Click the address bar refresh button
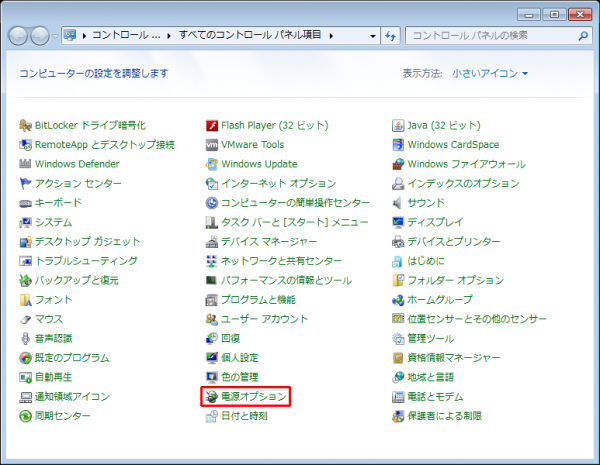 point(390,36)
